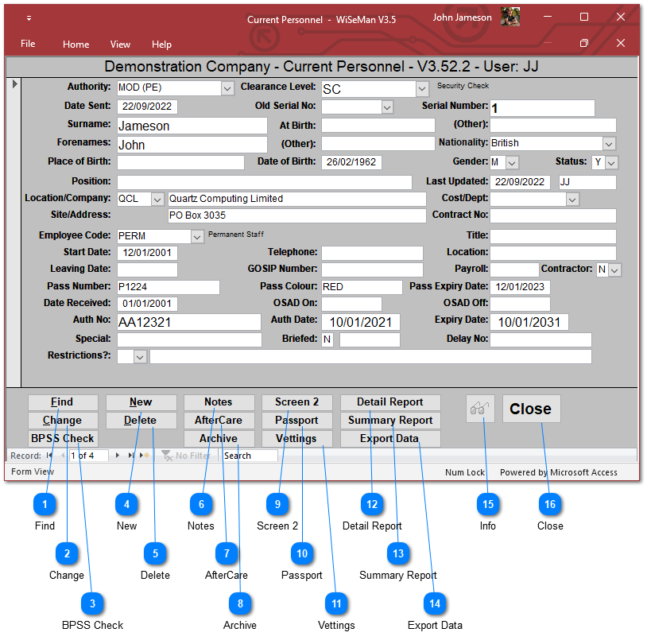Click the new blank record navigator icon

(145, 456)
